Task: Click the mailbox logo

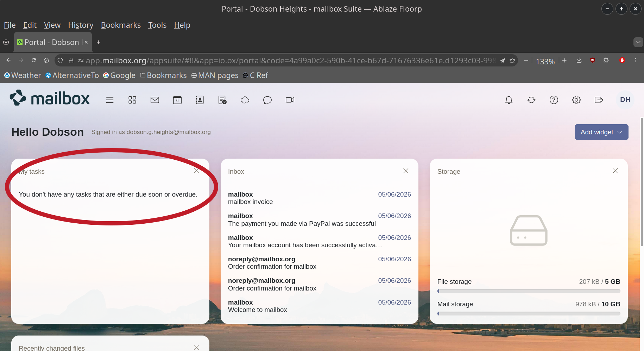Action: coord(50,98)
